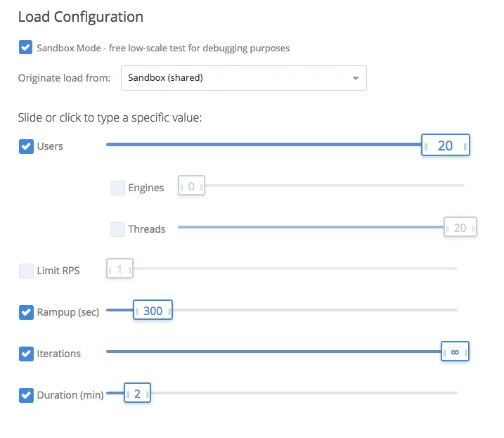Image resolution: width=504 pixels, height=438 pixels.
Task: Click the Rampup value box showing 300
Action: [x=153, y=311]
